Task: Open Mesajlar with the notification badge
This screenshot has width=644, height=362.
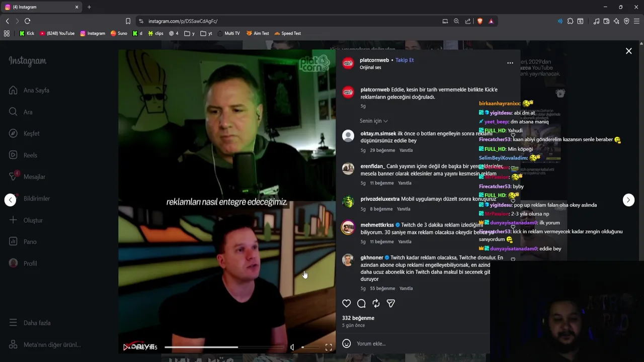Action: (27, 177)
